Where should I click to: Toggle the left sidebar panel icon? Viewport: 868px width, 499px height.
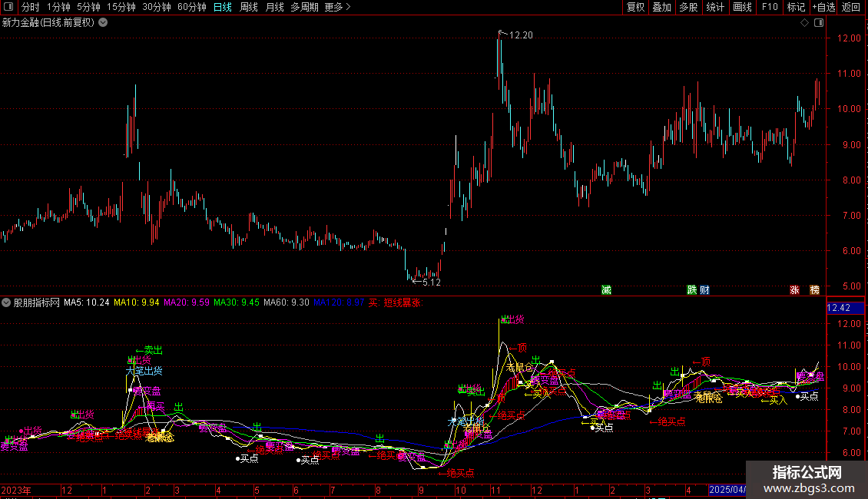(x=8, y=7)
